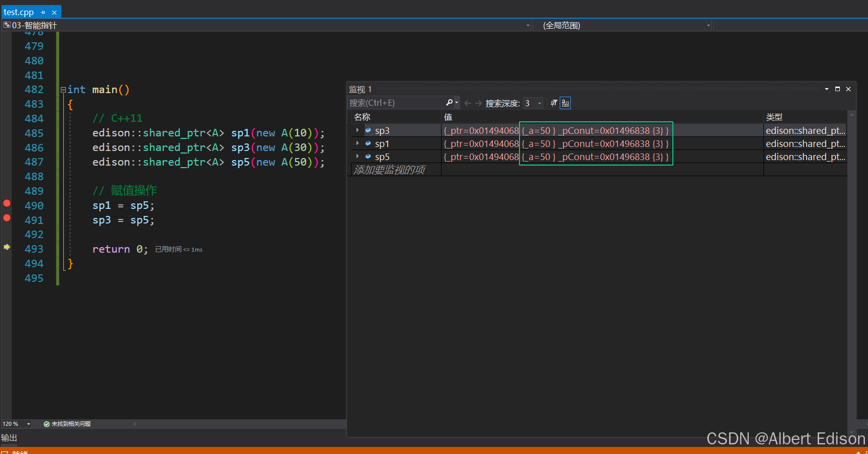Click the Watch 1 scrollbar up arrow
Image resolution: width=868 pixels, height=454 pixels.
(x=851, y=115)
